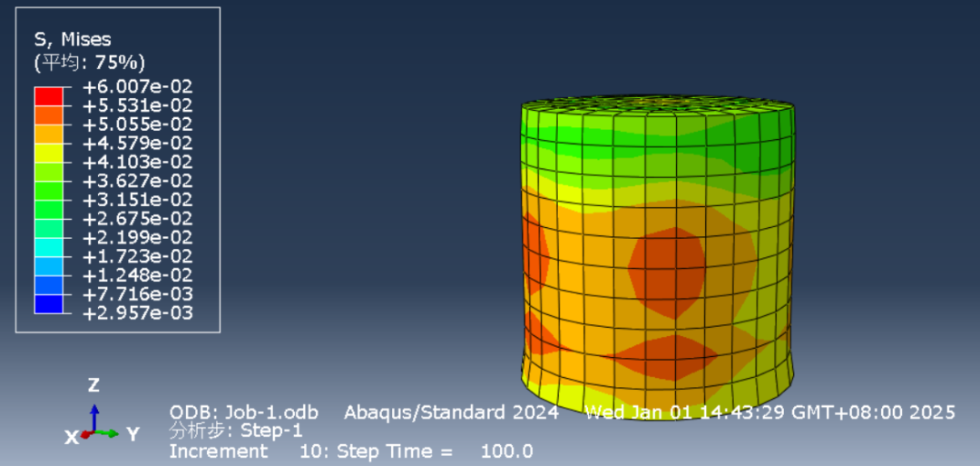Click the Z axis label of the triad

coord(93,385)
